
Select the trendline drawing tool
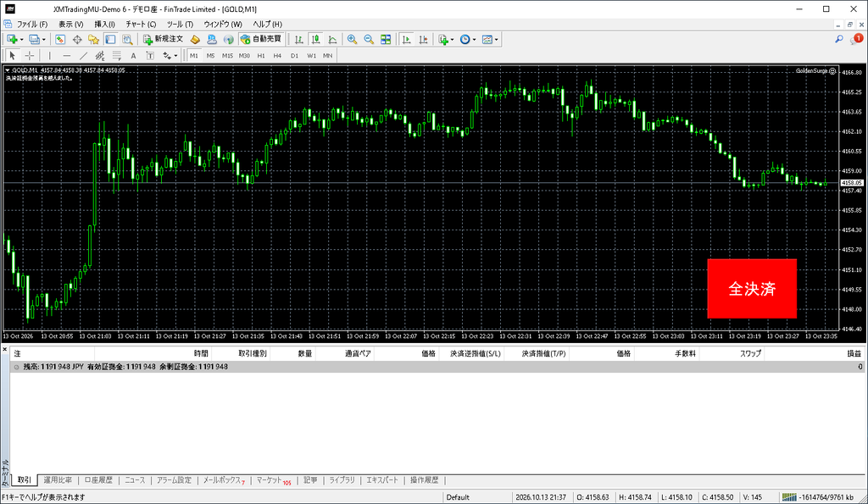pos(83,55)
